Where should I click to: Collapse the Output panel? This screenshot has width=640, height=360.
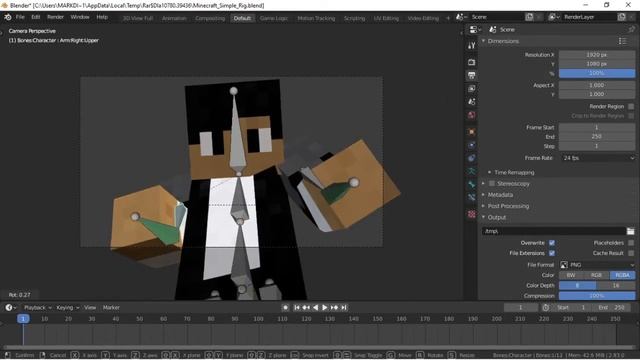click(483, 217)
